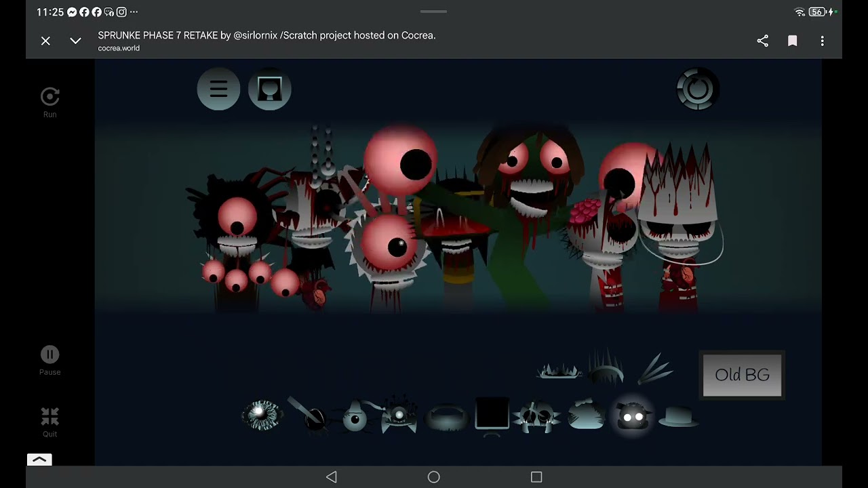Screen dimensions: 868x488
Task: Bookmark this Cocrea page
Action: [x=792, y=41]
